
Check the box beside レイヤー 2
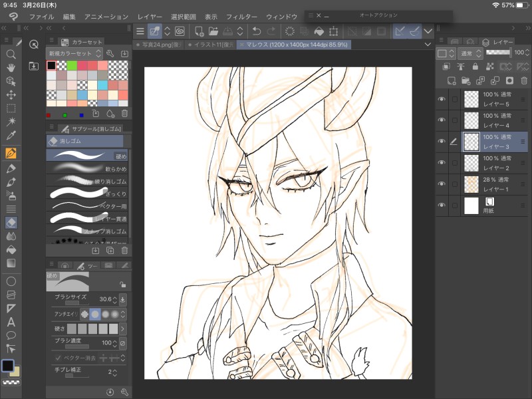click(x=455, y=163)
